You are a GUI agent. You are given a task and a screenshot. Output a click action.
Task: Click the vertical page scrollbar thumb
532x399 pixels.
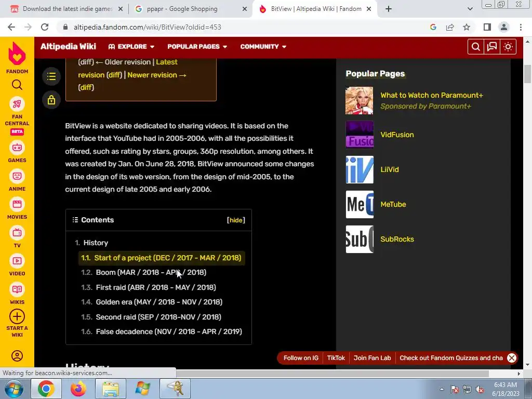(x=527, y=74)
